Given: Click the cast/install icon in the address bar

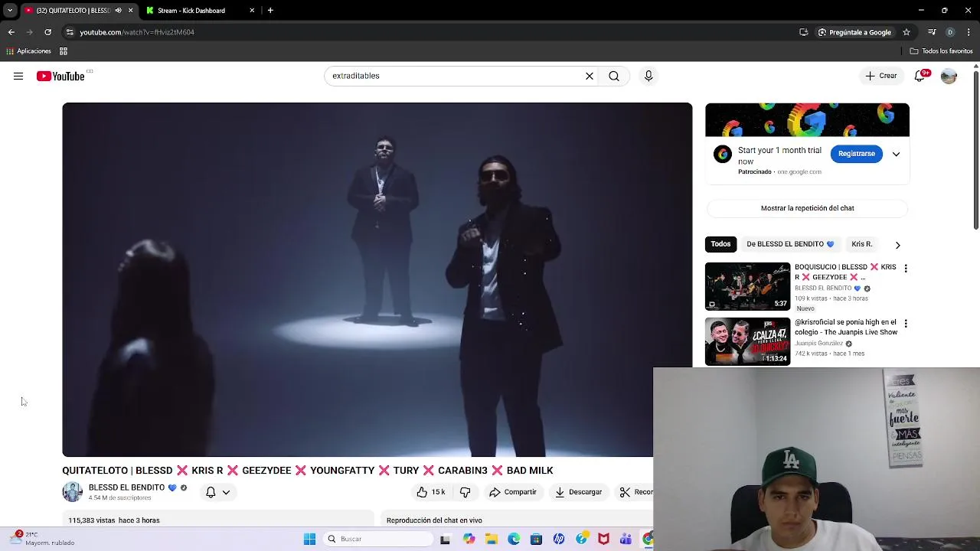Looking at the screenshot, I should pyautogui.click(x=803, y=32).
